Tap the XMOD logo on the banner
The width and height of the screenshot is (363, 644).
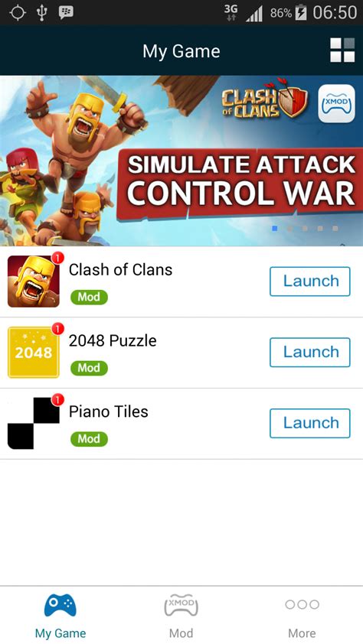[x=336, y=103]
